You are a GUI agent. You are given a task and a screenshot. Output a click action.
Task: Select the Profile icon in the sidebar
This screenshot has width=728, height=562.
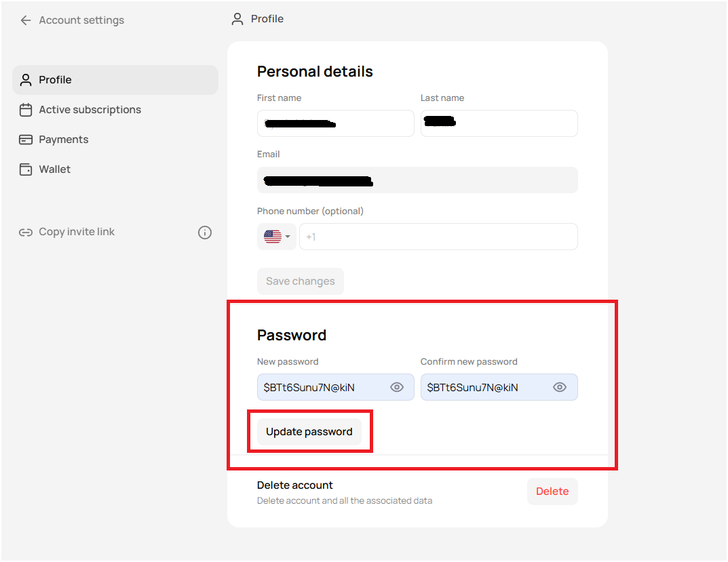point(26,79)
